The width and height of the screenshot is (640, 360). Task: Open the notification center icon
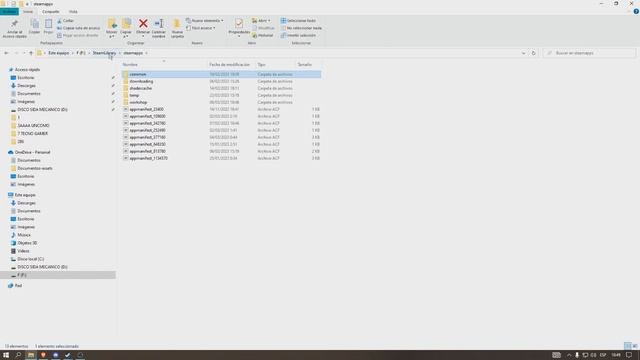[629, 355]
